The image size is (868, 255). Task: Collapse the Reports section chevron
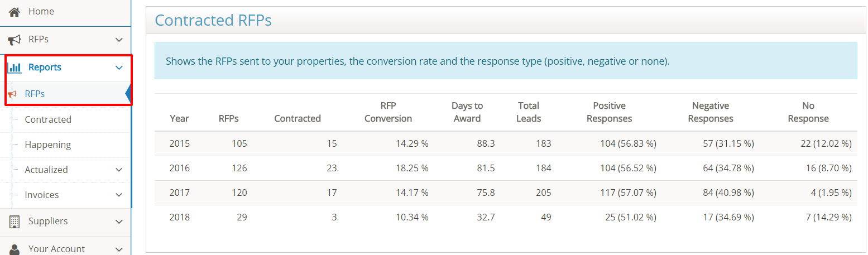click(118, 68)
